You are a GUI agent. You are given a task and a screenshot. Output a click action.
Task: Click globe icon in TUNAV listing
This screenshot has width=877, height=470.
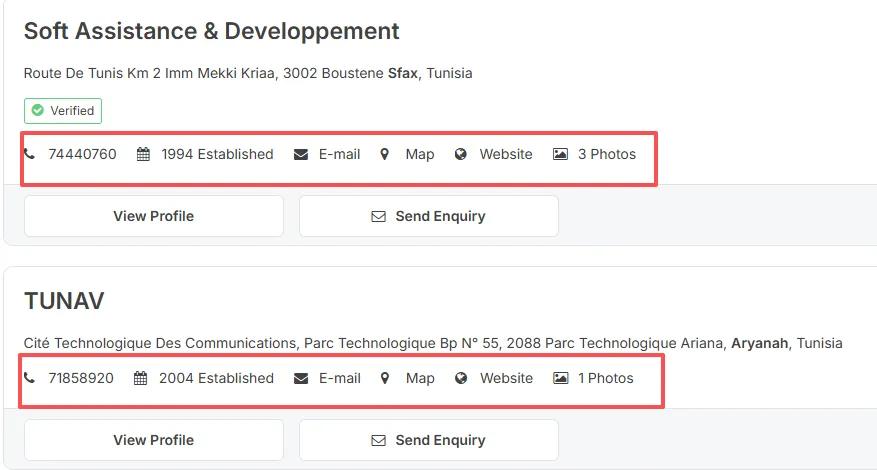tap(461, 378)
